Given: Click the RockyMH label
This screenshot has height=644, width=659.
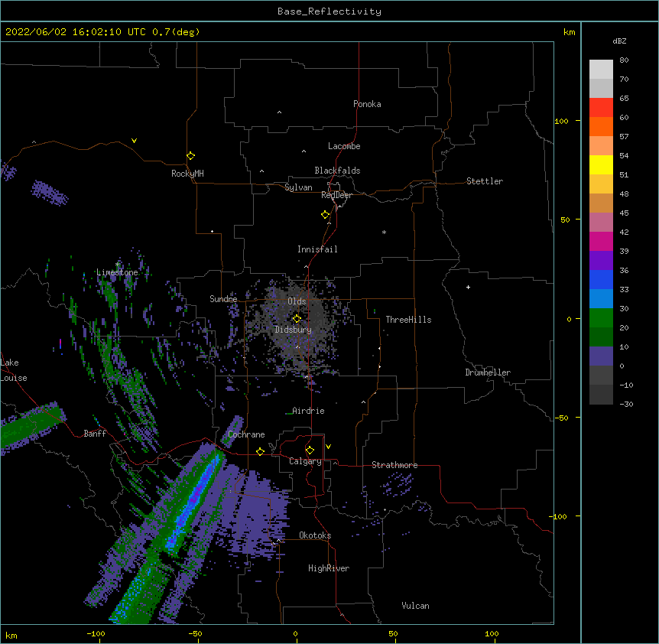Looking at the screenshot, I should (187, 174).
